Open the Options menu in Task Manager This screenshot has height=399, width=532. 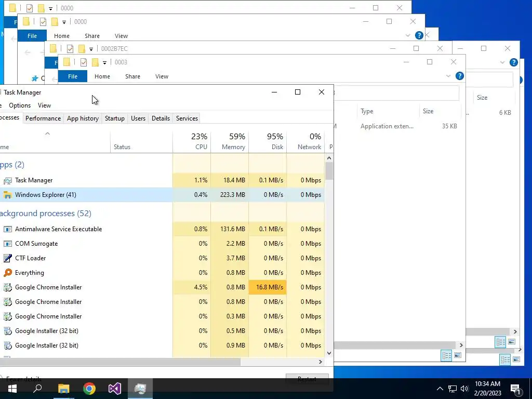coord(20,105)
